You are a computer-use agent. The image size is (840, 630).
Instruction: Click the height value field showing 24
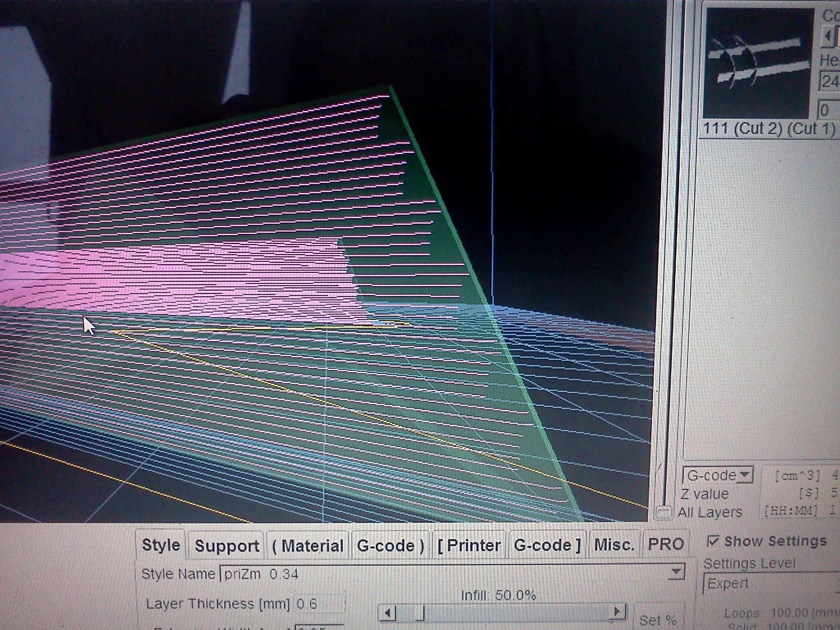click(x=829, y=81)
